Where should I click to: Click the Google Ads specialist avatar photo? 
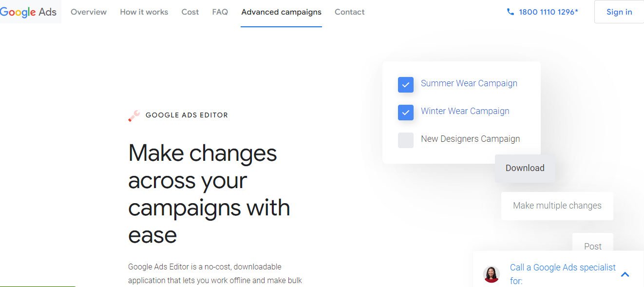coord(492,274)
